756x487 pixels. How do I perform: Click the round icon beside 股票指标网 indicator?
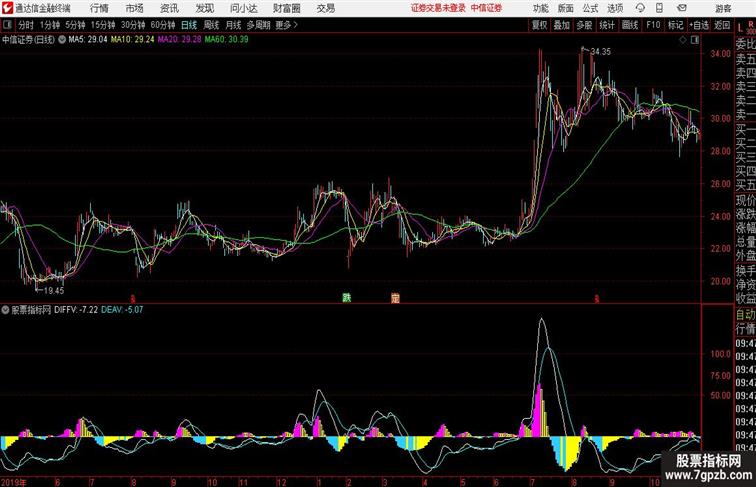(5, 310)
